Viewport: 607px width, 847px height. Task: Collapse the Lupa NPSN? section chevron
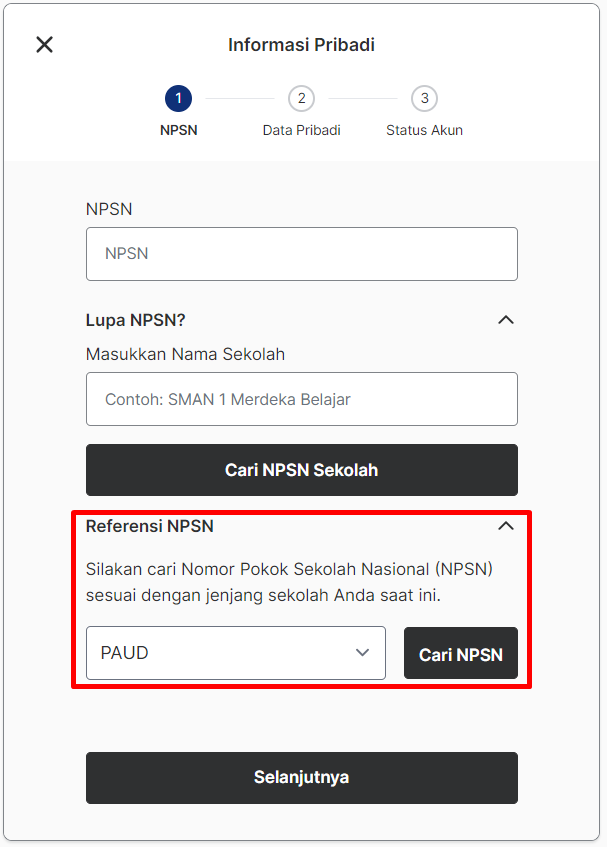pyautogui.click(x=505, y=320)
